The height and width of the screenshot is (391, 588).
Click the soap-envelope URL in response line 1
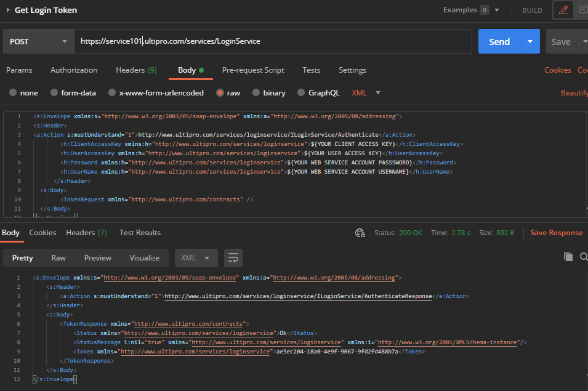tap(170, 278)
